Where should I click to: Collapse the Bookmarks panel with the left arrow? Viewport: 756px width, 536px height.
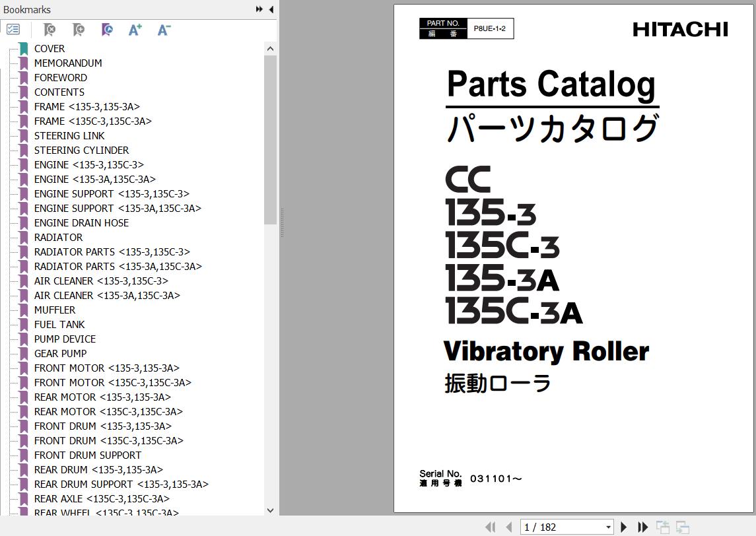coord(271,9)
